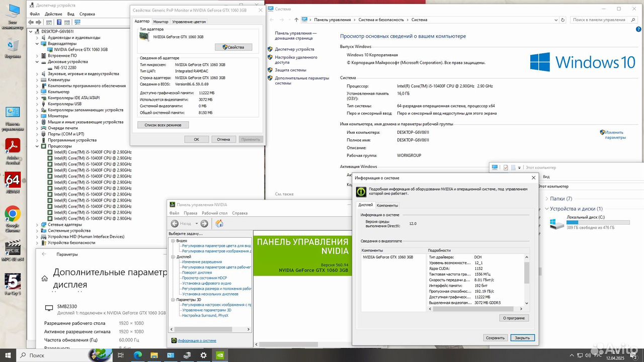Expand the Аудиовходы и аудиовыходы node
The image size is (644, 362).
[37, 38]
